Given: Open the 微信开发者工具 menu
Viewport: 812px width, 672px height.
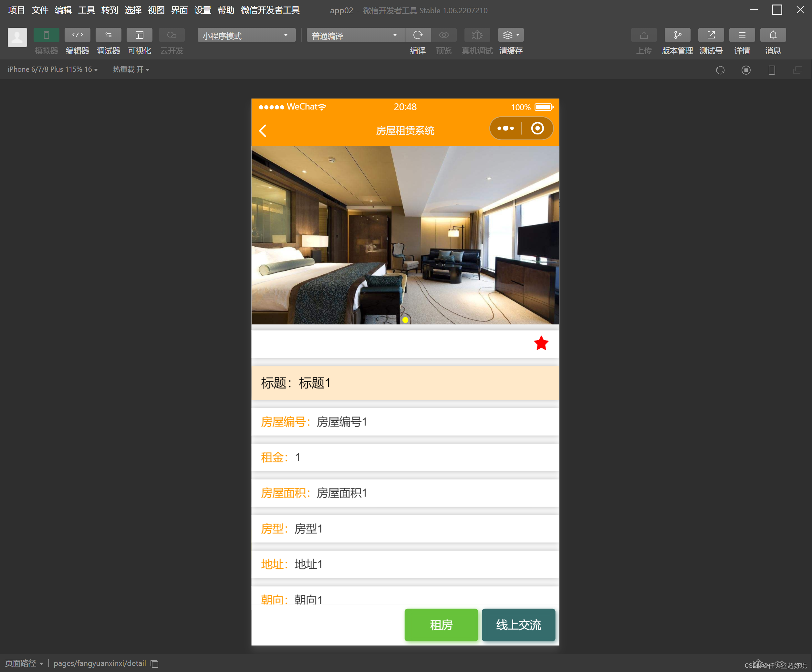Looking at the screenshot, I should click(270, 10).
